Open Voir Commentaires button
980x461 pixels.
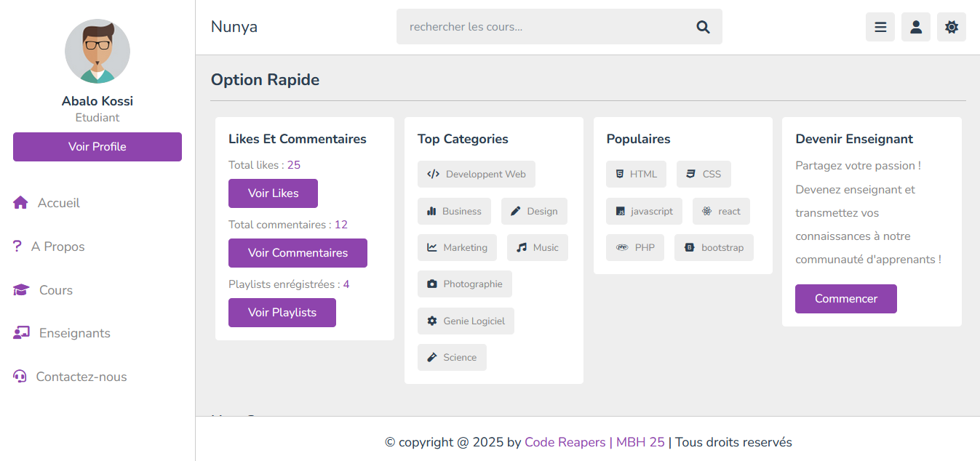point(298,253)
